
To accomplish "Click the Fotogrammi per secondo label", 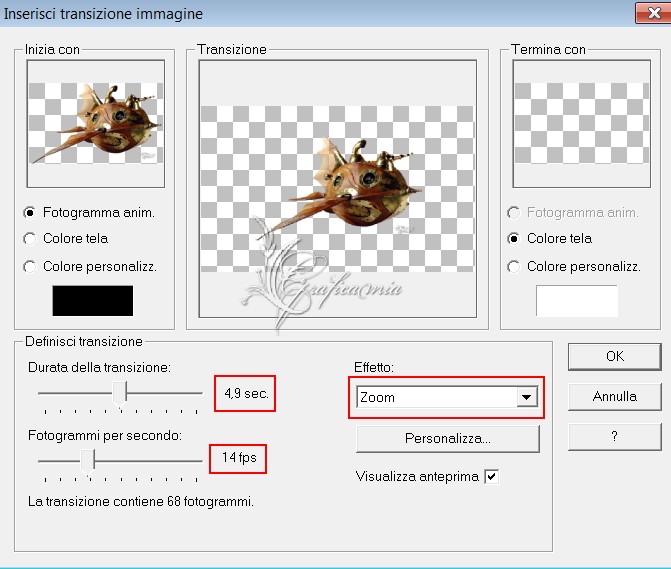I will 105,436.
